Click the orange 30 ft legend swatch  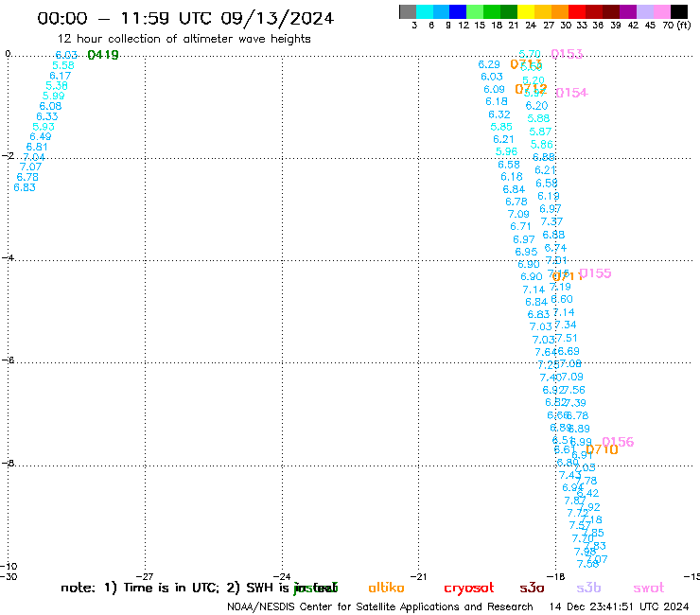tap(560, 11)
